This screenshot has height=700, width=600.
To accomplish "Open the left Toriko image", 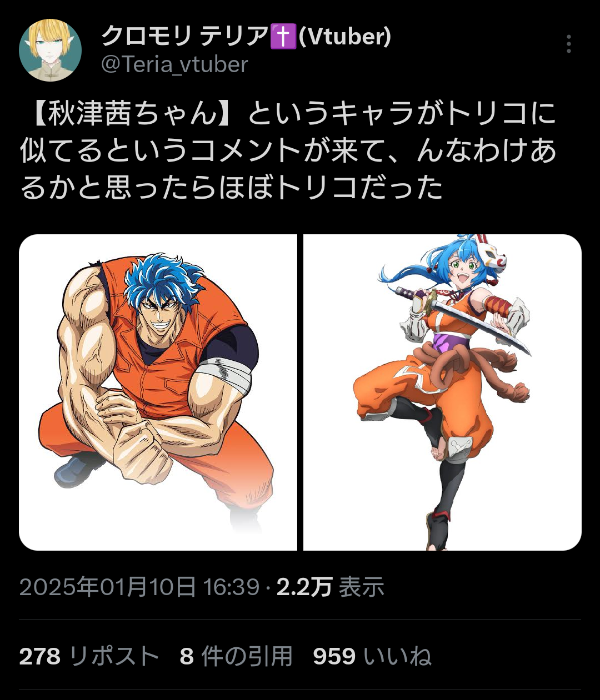I will click(x=158, y=392).
